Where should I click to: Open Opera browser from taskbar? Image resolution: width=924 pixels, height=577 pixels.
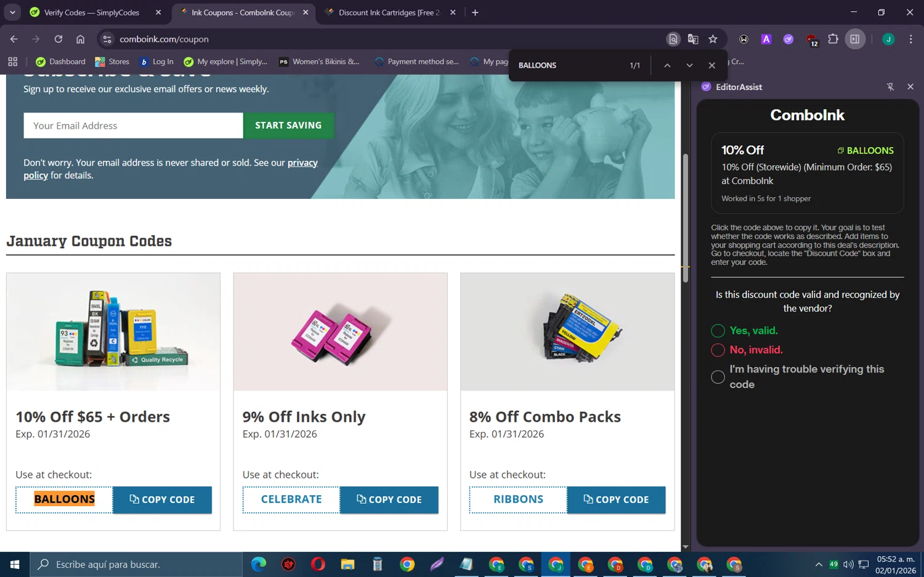[x=318, y=564]
